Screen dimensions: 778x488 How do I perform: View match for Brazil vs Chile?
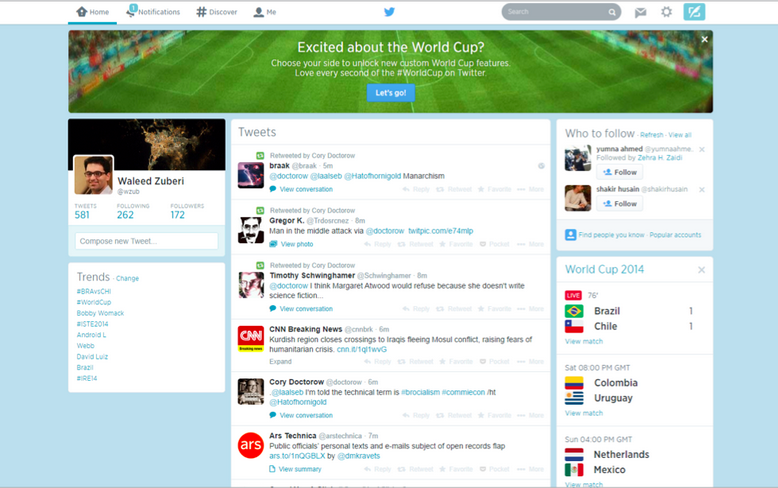[x=584, y=342]
